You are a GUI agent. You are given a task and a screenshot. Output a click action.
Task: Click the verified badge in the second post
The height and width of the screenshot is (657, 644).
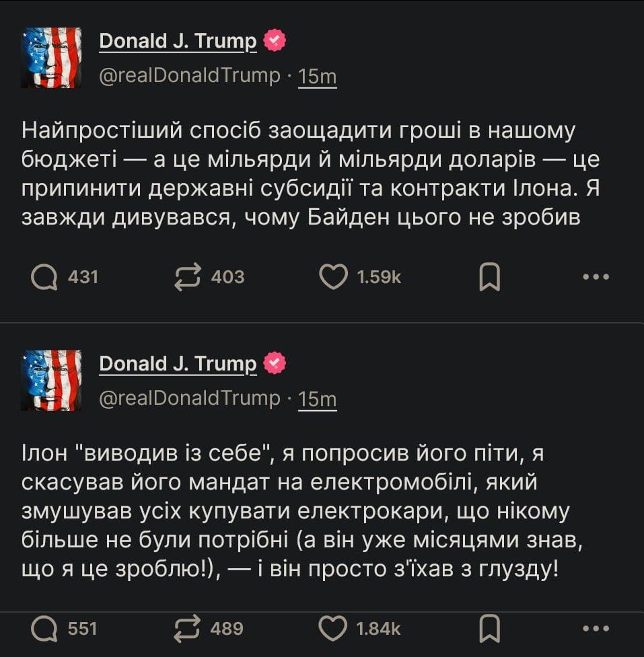(x=275, y=364)
